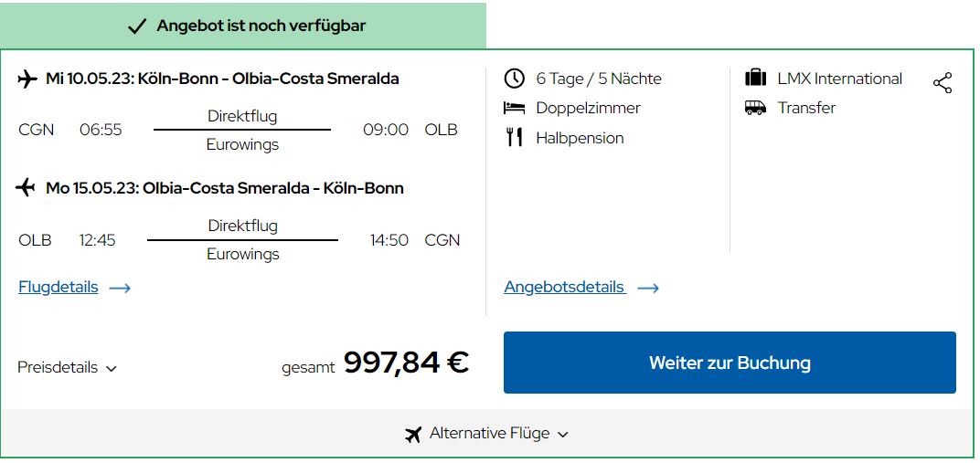This screenshot has width=980, height=463.
Task: Click the arrow after Flugdetails
Action: [120, 288]
